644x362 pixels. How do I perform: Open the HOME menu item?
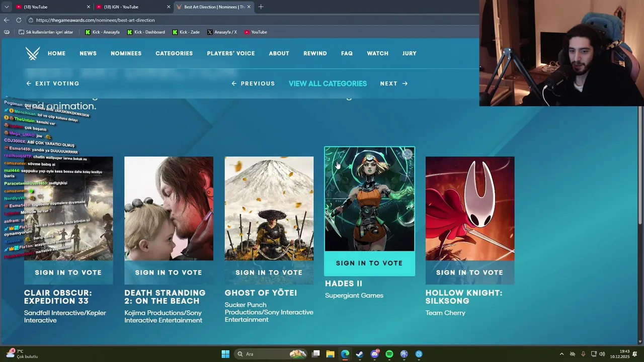56,53
